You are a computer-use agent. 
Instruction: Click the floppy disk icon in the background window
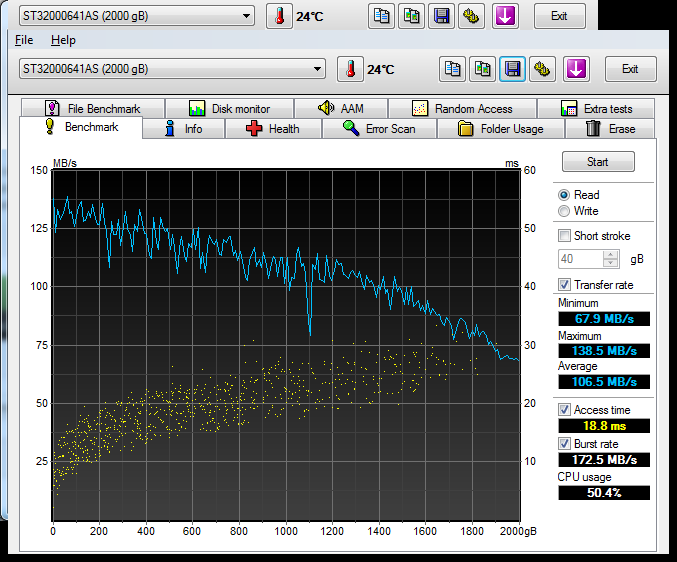[x=439, y=16]
